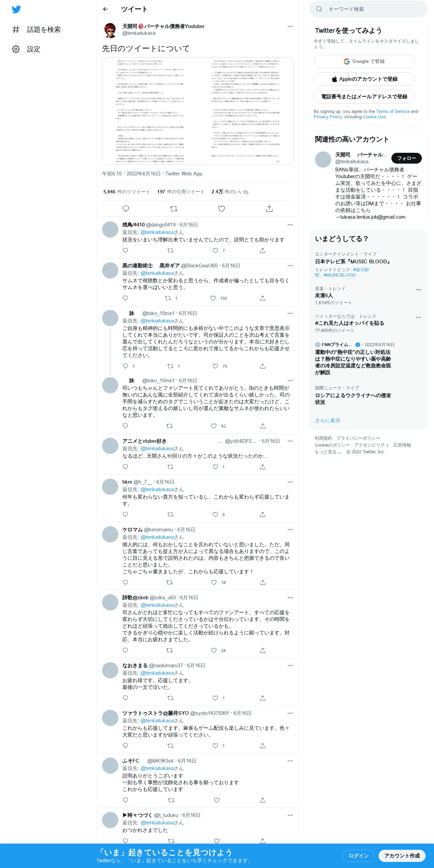This screenshot has height=868, width=434.
Task: Click the Twitter bird logo
Action: click(x=16, y=9)
